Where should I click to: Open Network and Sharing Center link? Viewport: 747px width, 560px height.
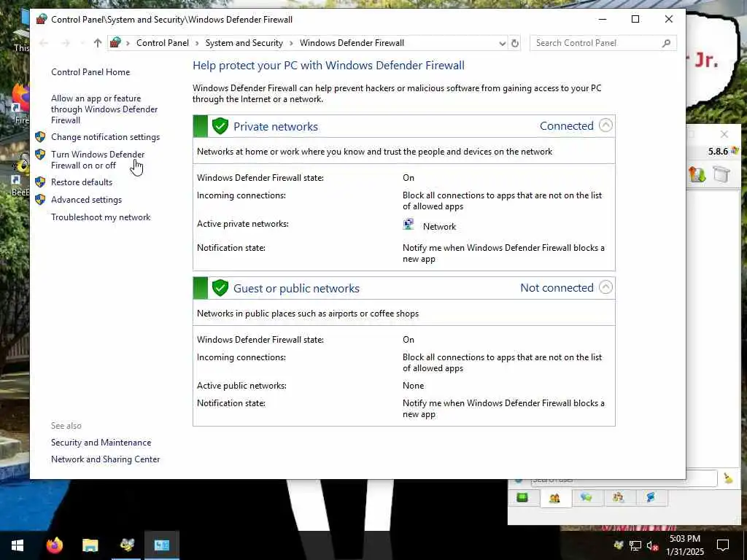105,459
